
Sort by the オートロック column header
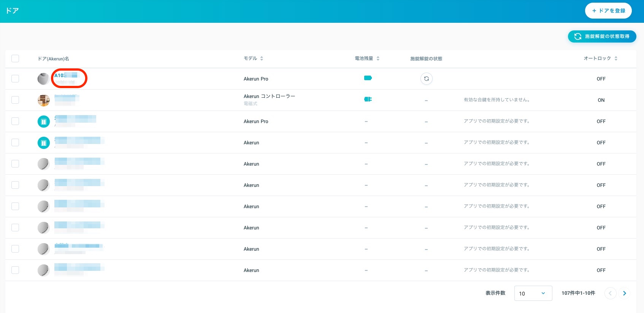pyautogui.click(x=601, y=58)
